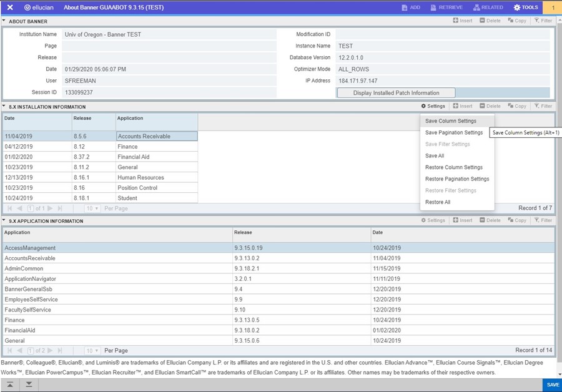The width and height of the screenshot is (562, 392).
Task: Click Filter in the 9.X Application section
Action: click(x=543, y=220)
